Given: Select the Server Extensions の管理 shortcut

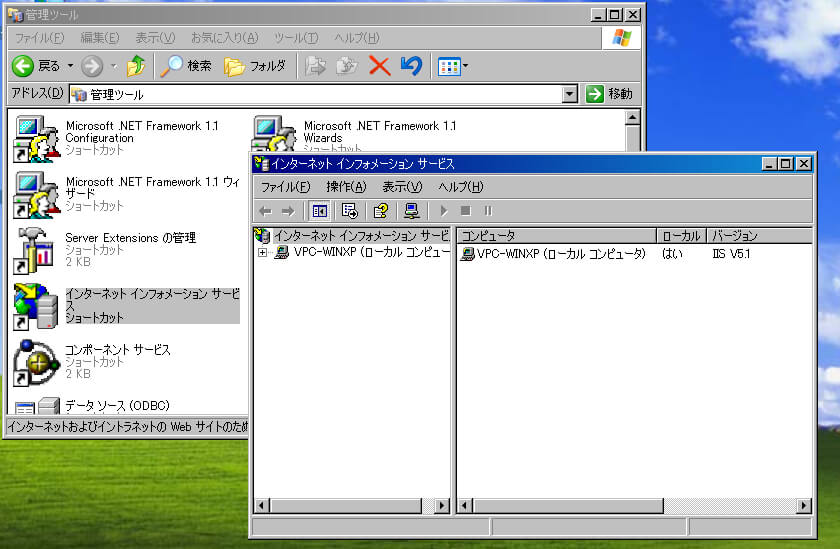Looking at the screenshot, I should [36, 250].
